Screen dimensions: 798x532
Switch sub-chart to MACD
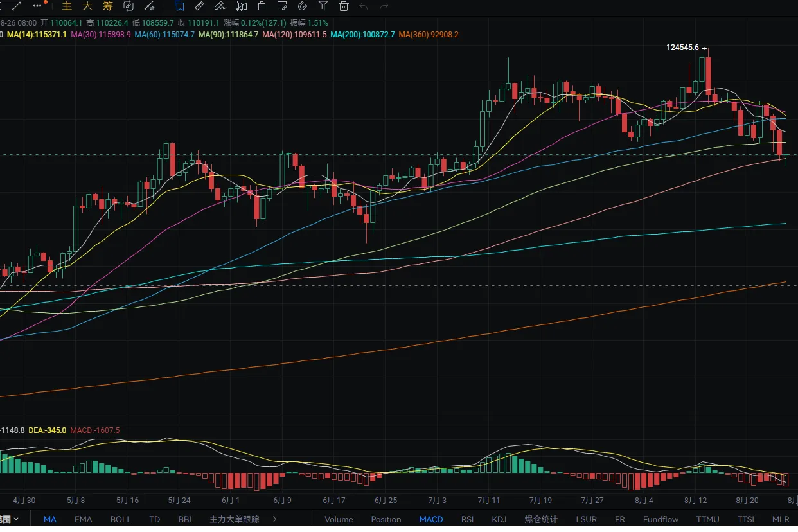431,519
